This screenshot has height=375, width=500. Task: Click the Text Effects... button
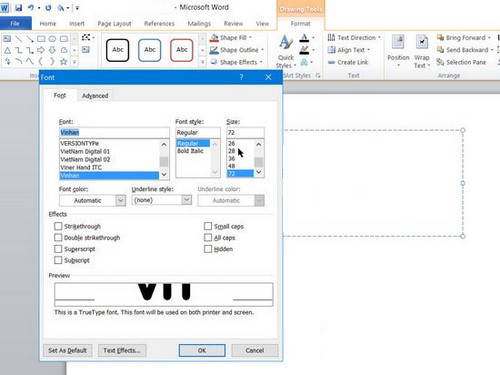(x=122, y=350)
